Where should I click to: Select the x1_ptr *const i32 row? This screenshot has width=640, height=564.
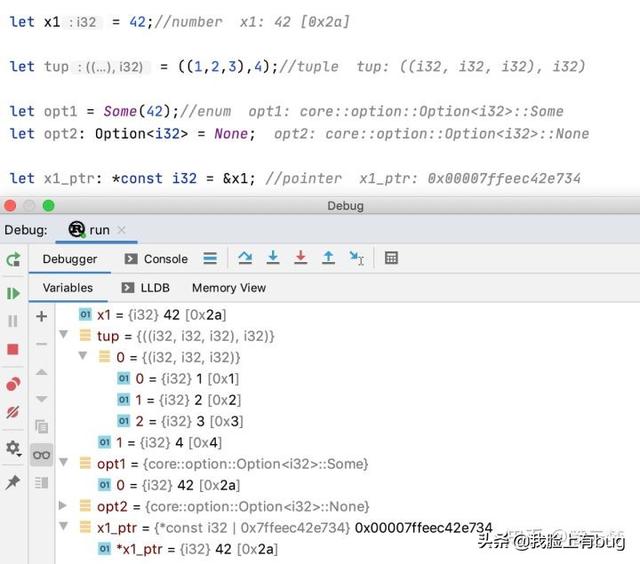(286, 528)
